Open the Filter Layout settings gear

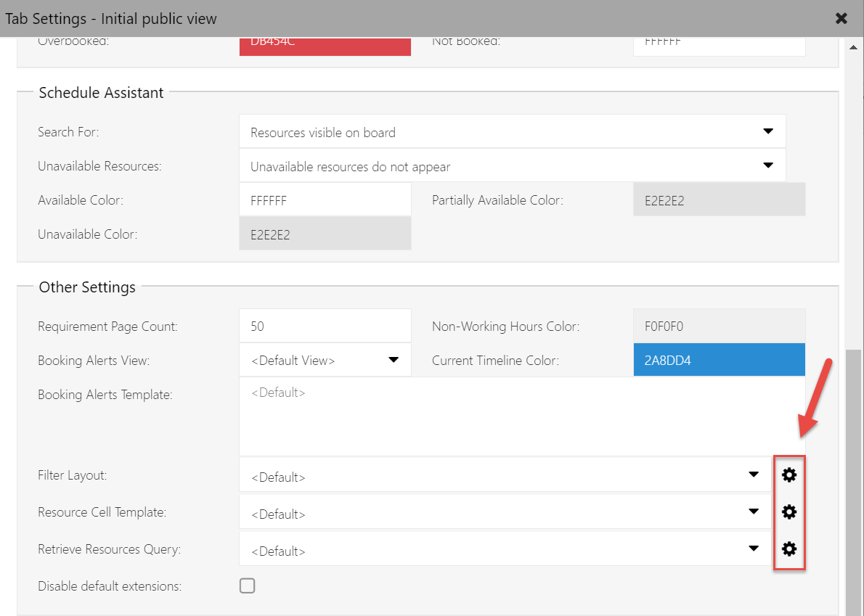789,475
